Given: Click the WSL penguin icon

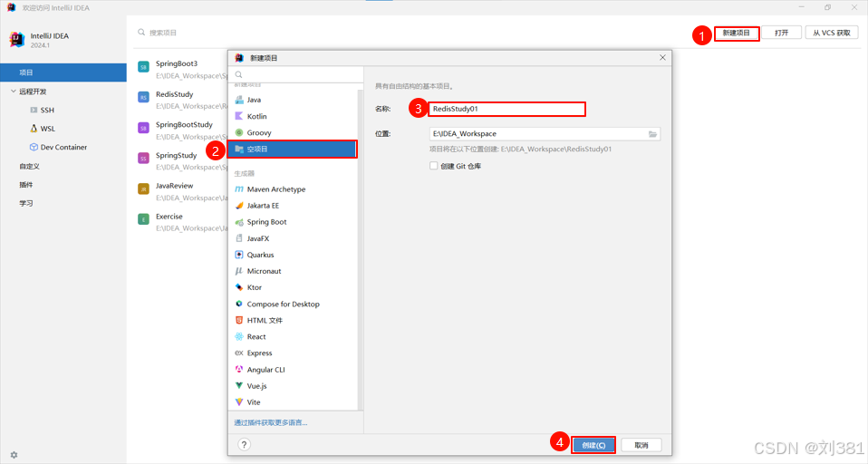Looking at the screenshot, I should point(34,129).
